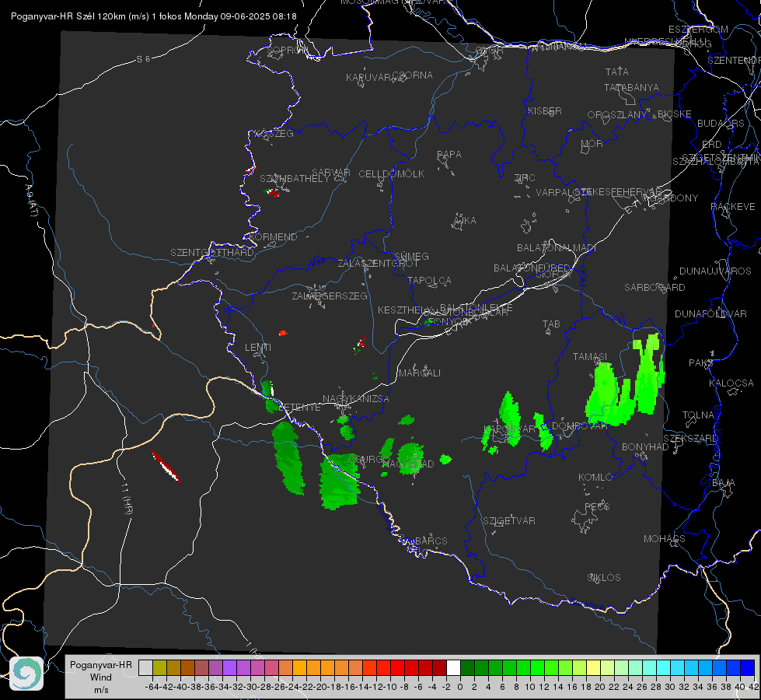Select the CELLDOMOLK label
The image size is (761, 700).
[x=391, y=174]
